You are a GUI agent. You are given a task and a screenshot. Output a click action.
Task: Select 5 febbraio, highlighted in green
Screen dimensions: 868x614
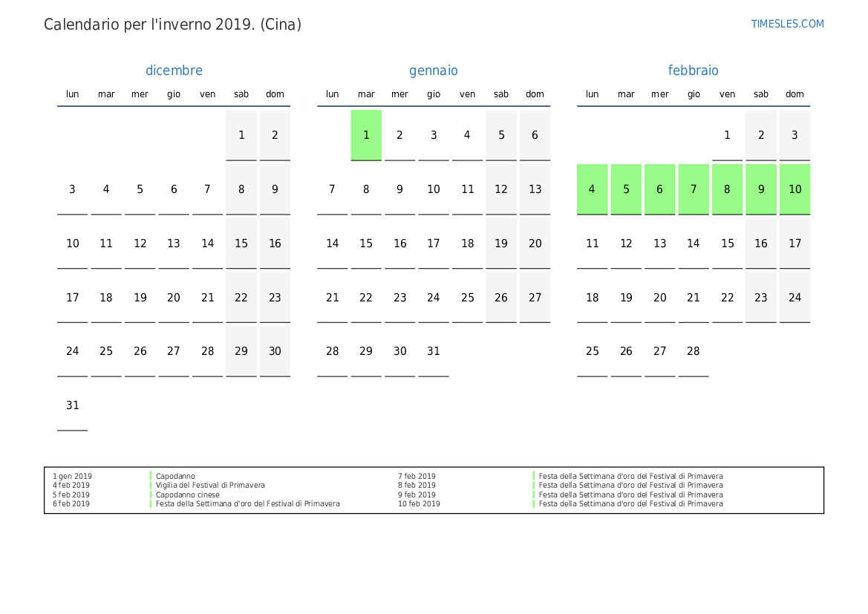click(x=626, y=189)
